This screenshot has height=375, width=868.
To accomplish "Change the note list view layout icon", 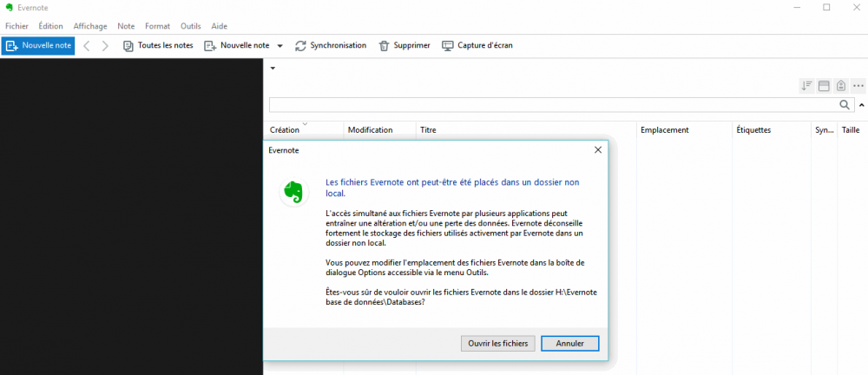I will point(824,86).
